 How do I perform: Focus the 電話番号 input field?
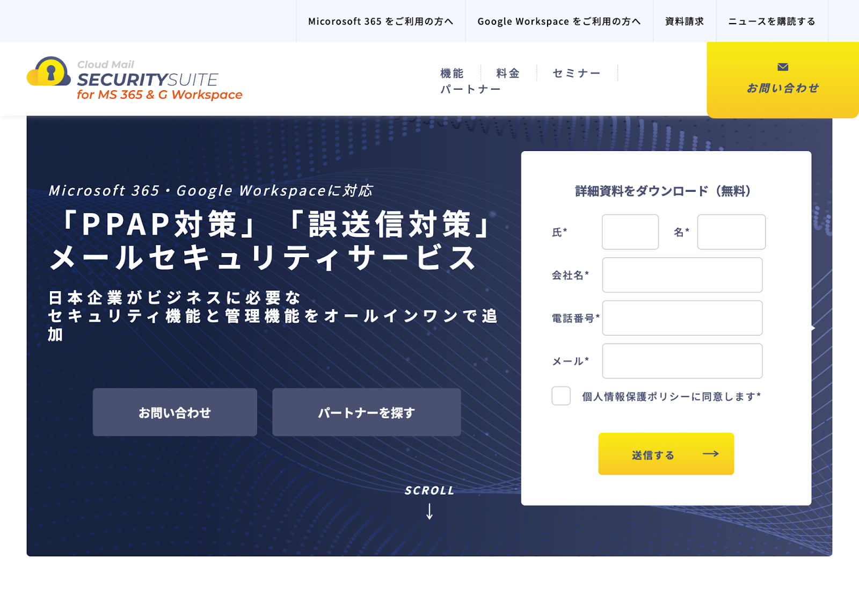(682, 318)
